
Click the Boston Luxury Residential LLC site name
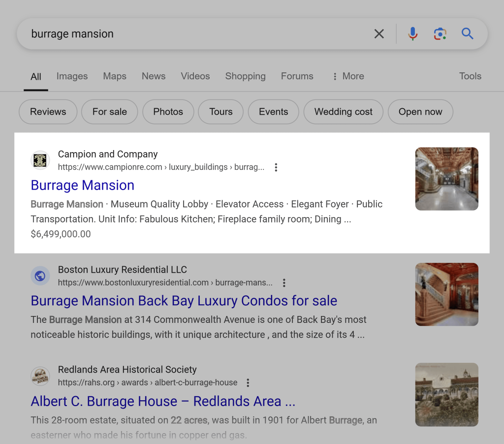pos(123,270)
